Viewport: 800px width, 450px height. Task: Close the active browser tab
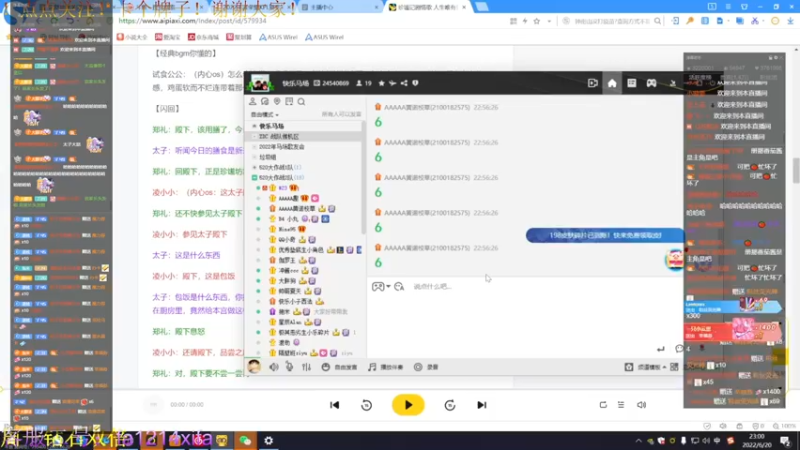[464, 7]
